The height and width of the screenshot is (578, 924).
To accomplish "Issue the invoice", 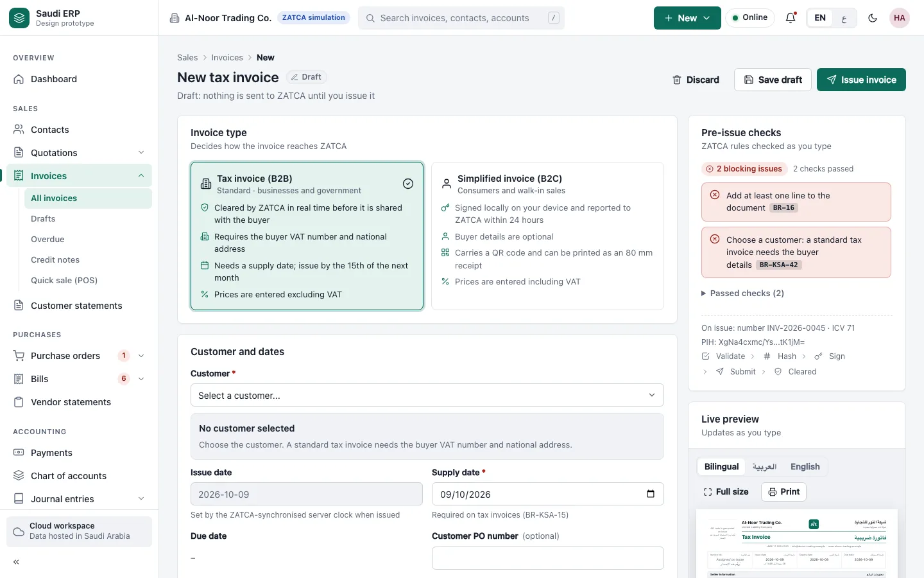I will 861,80.
